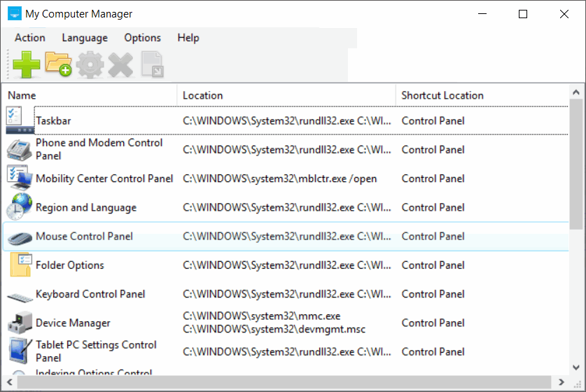The height and width of the screenshot is (392, 586).
Task: Select the Taskbar item icon
Action: [x=19, y=120]
